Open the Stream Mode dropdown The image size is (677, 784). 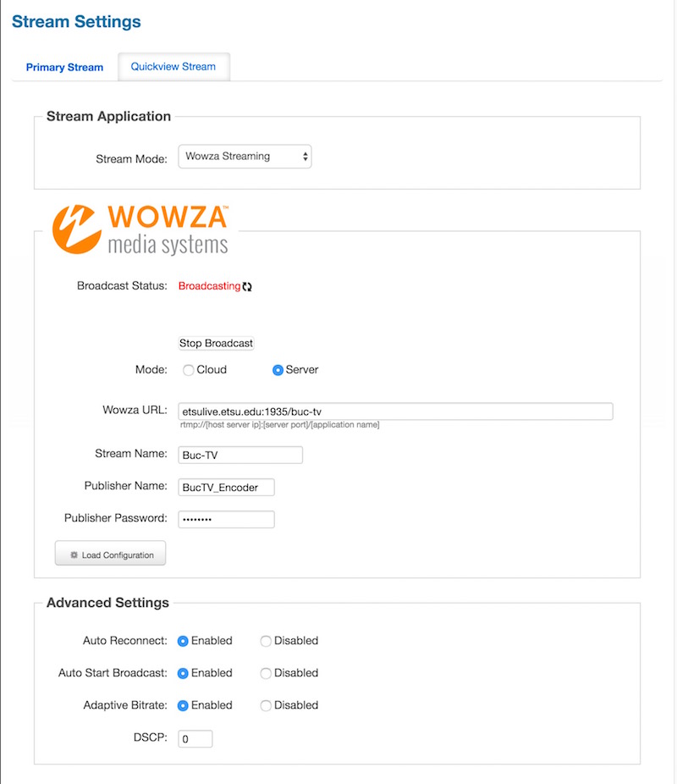(245, 157)
